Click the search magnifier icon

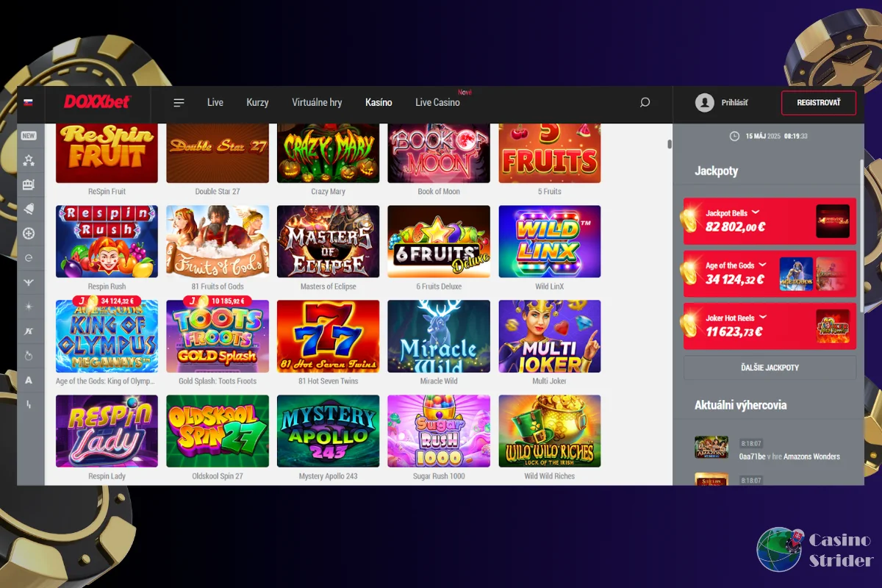click(645, 103)
